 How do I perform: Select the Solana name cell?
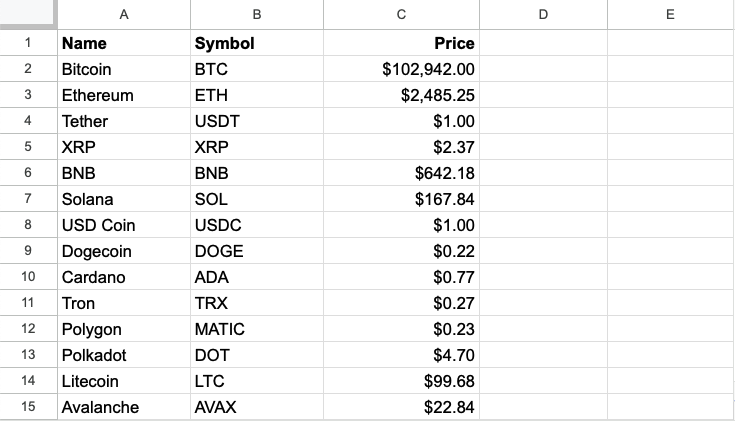coord(124,199)
